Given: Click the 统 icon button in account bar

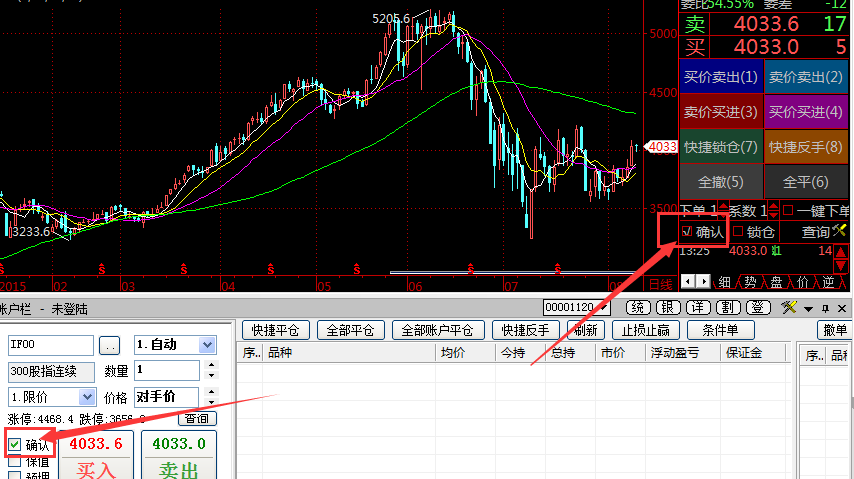Looking at the screenshot, I should tap(636, 307).
